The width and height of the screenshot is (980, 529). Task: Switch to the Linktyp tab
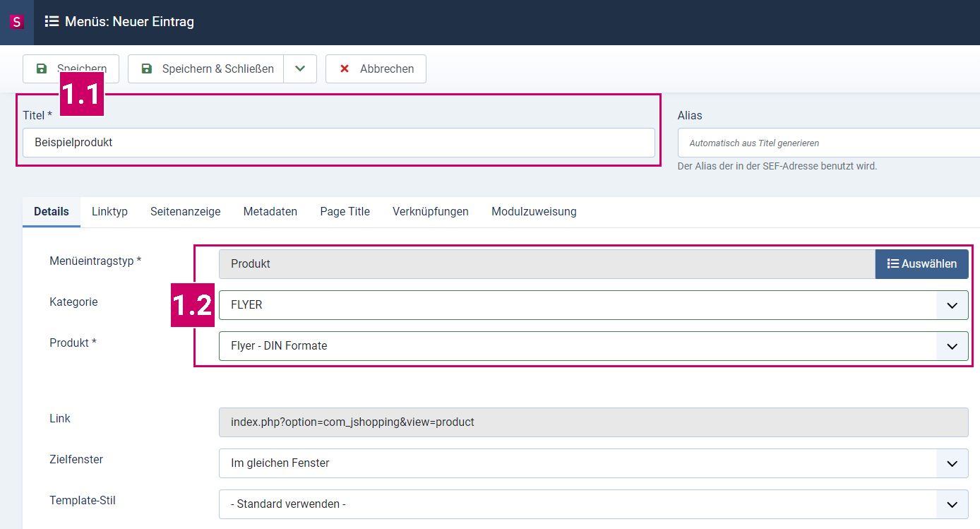point(109,212)
